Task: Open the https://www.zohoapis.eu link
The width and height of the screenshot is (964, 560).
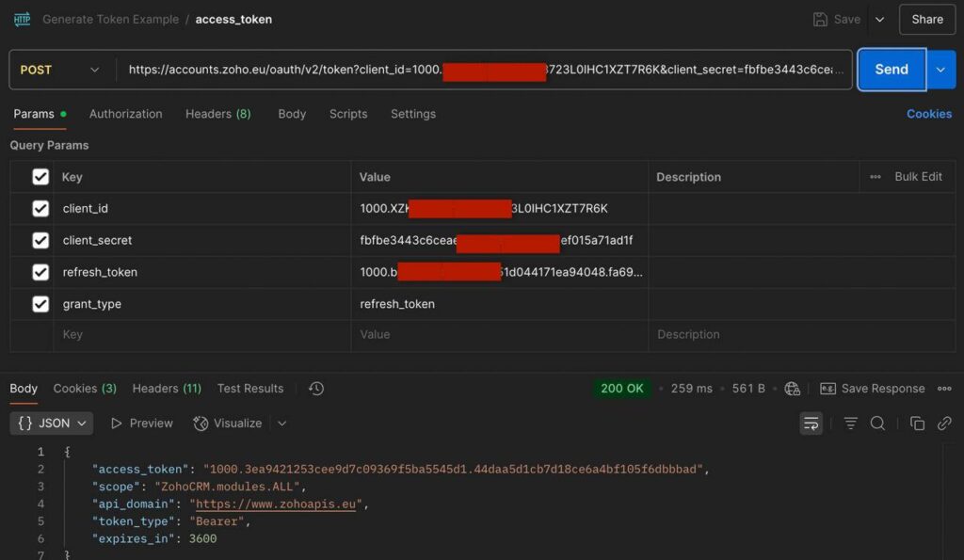Action: (276, 504)
